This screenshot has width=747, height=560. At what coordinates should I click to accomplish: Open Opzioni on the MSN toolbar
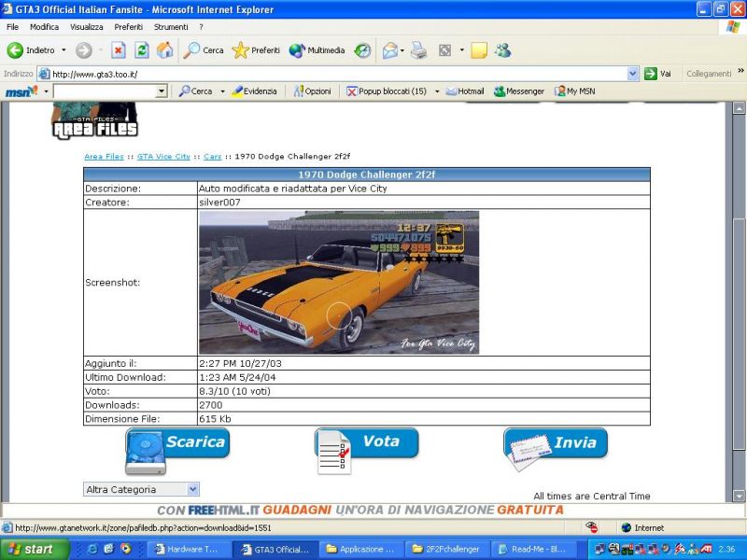pyautogui.click(x=312, y=91)
